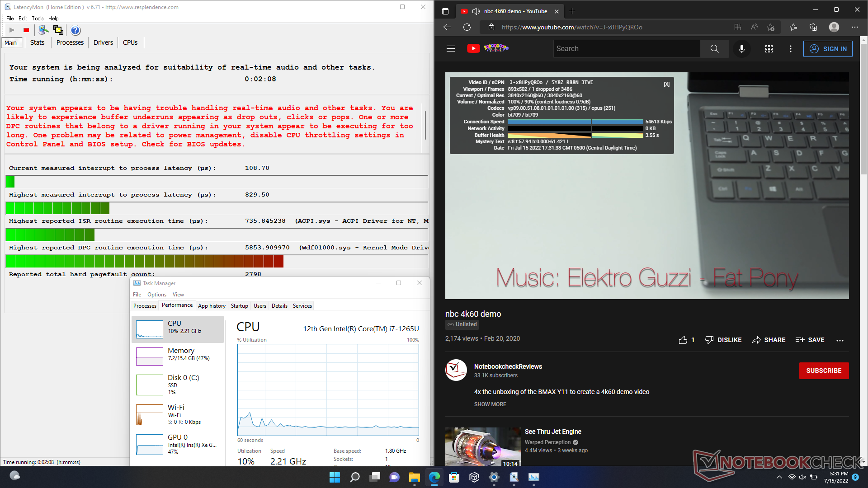Viewport: 868px width, 488px height.
Task: Open the Options menu in Task Manager
Action: [156, 295]
